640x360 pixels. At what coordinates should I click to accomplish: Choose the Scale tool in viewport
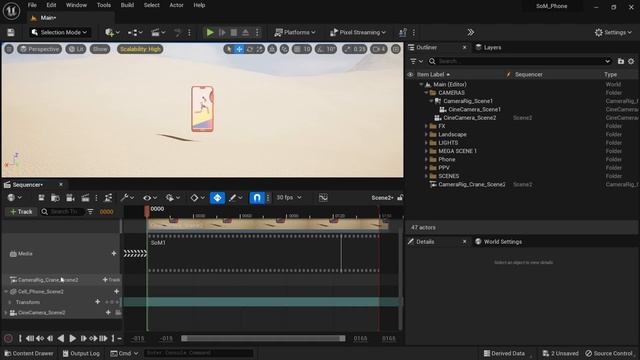click(260, 49)
